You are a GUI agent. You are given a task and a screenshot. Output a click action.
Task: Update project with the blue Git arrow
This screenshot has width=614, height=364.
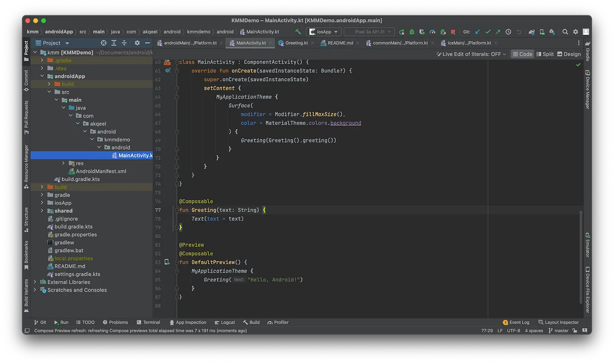coord(477,32)
